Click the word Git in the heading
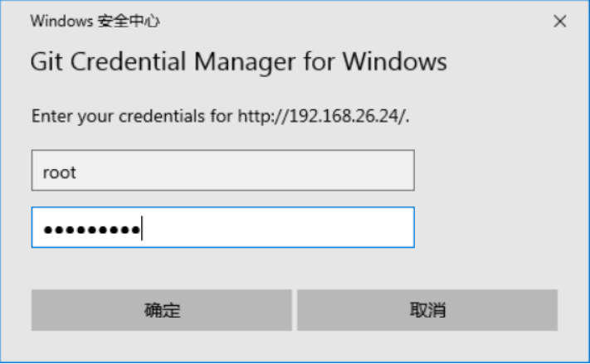Screen dimensions: 590x364 point(46,61)
